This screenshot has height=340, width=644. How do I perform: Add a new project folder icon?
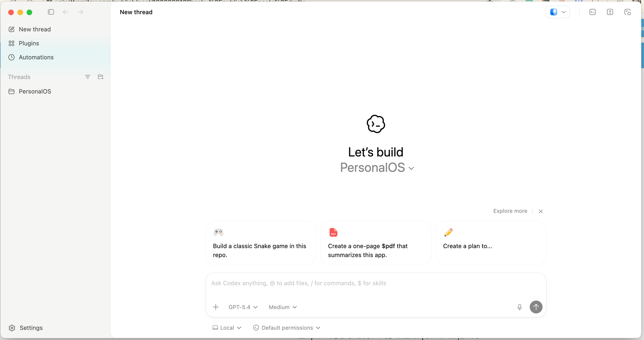[x=101, y=77]
